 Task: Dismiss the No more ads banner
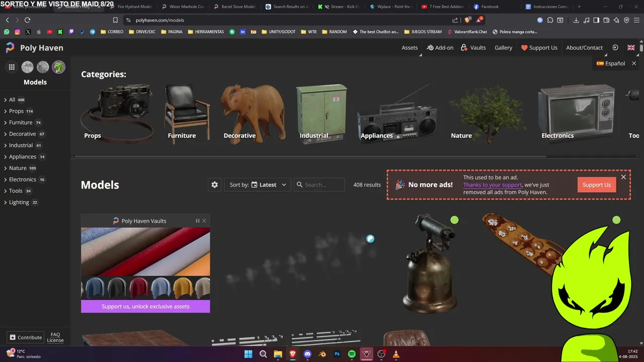pyautogui.click(x=623, y=177)
